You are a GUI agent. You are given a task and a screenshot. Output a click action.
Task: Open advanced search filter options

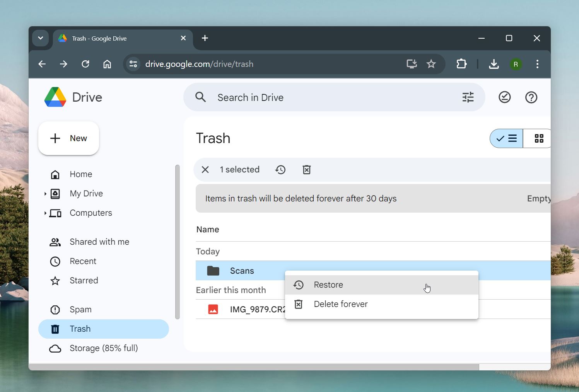click(x=468, y=97)
